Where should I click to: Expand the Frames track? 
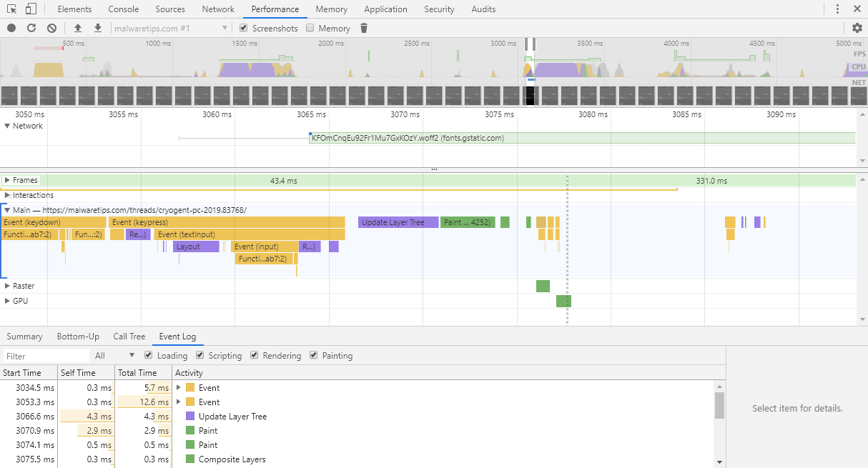pyautogui.click(x=7, y=180)
